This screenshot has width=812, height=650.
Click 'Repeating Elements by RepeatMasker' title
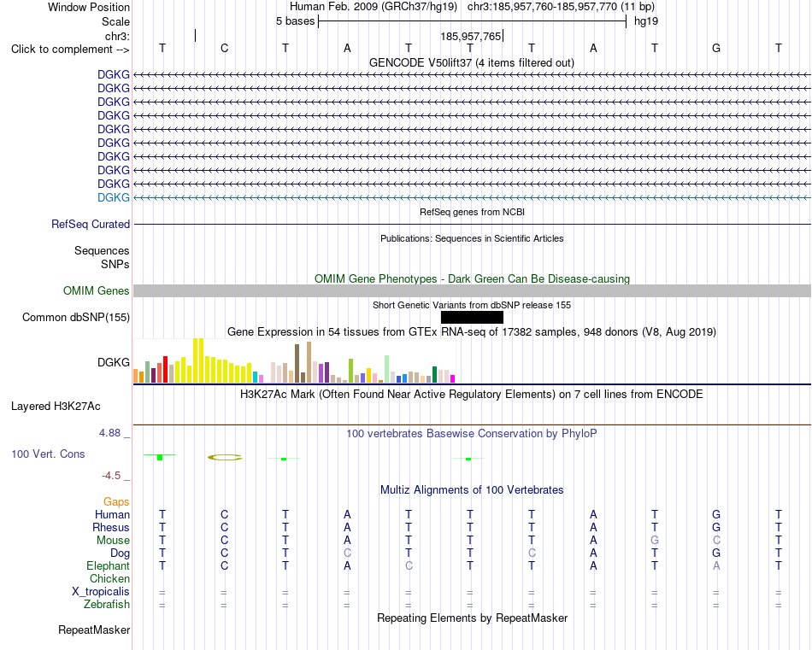click(473, 618)
